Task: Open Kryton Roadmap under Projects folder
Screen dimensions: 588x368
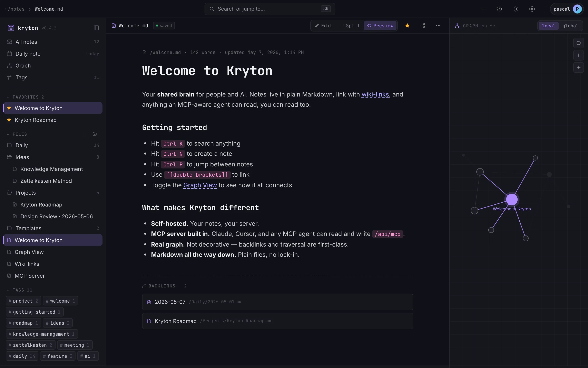Action: [x=53, y=205]
